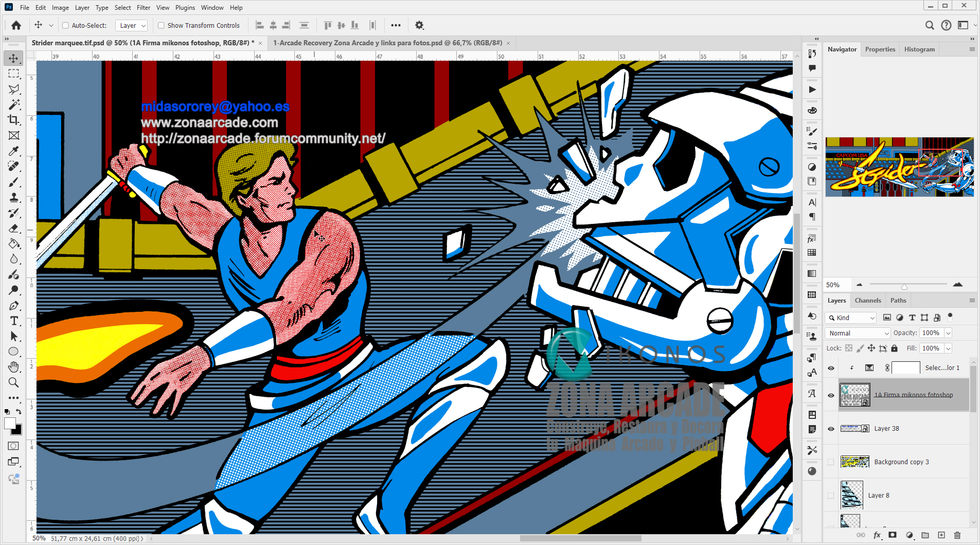
Task: Select the Healing Brush tool
Action: [x=14, y=165]
